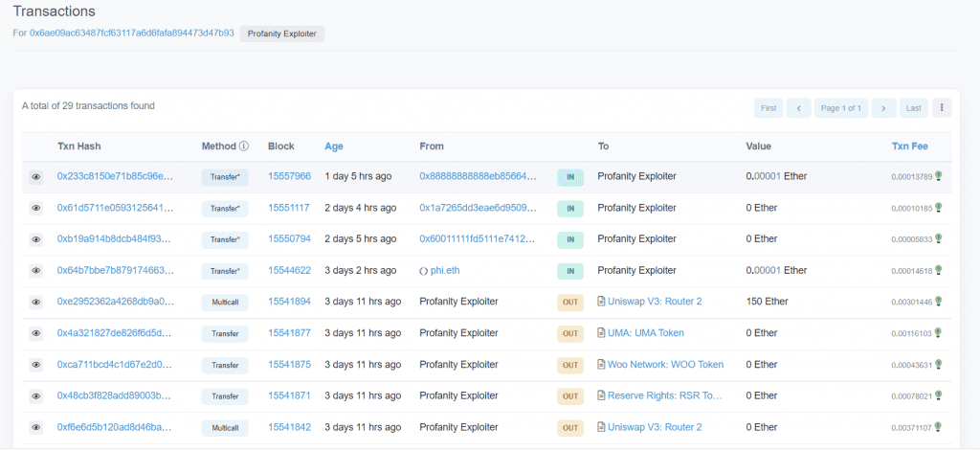Click contract icon beside UMA Token

[601, 333]
